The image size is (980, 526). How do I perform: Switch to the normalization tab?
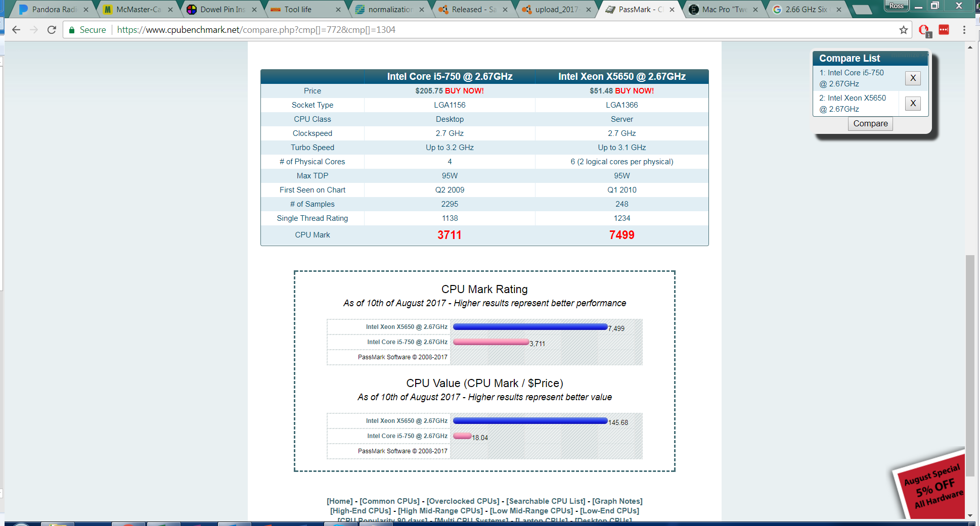[x=389, y=10]
